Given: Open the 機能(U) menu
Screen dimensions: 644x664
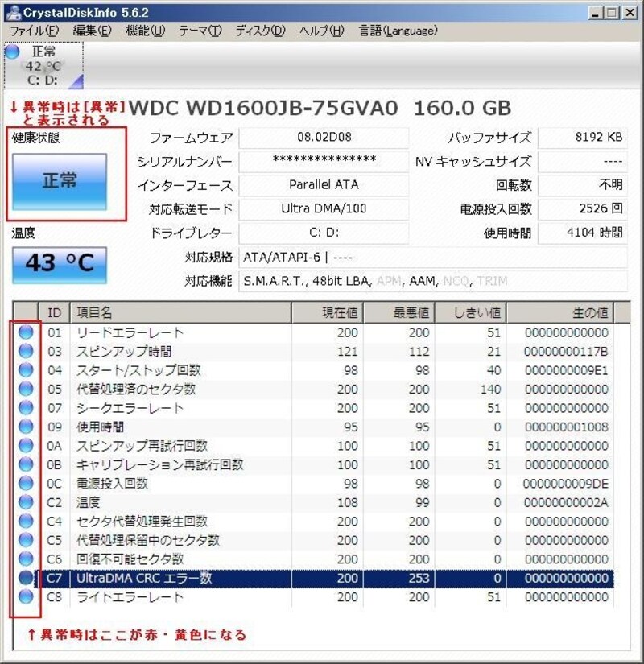Looking at the screenshot, I should (x=146, y=31).
